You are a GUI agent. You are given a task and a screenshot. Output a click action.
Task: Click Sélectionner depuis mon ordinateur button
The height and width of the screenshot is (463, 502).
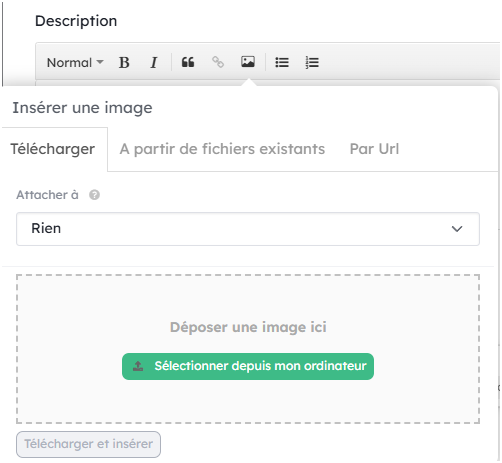248,366
